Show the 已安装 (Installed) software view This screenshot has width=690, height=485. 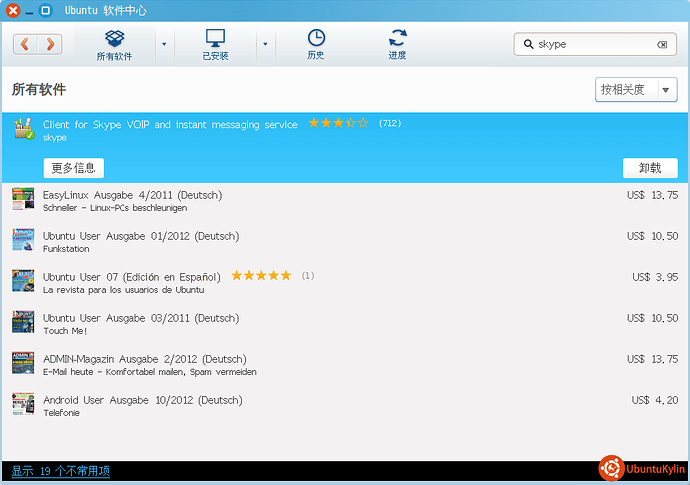click(216, 45)
